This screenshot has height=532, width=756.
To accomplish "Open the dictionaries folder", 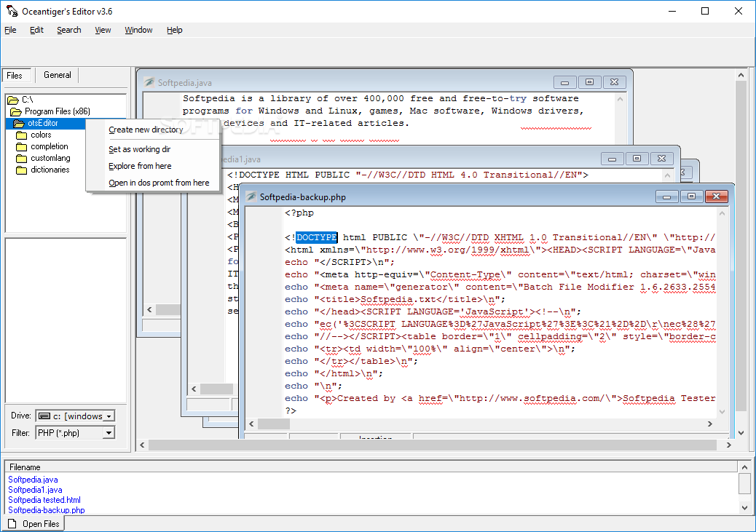I will [x=50, y=170].
